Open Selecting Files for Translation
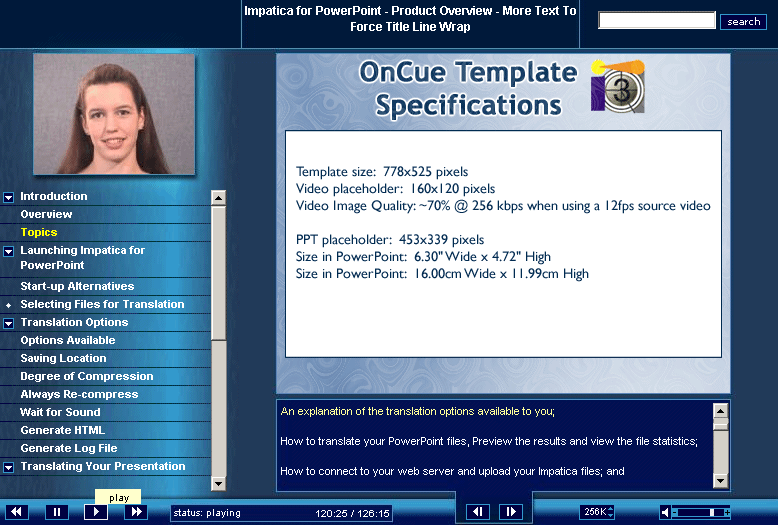Viewport: 778px width, 525px height. point(102,304)
